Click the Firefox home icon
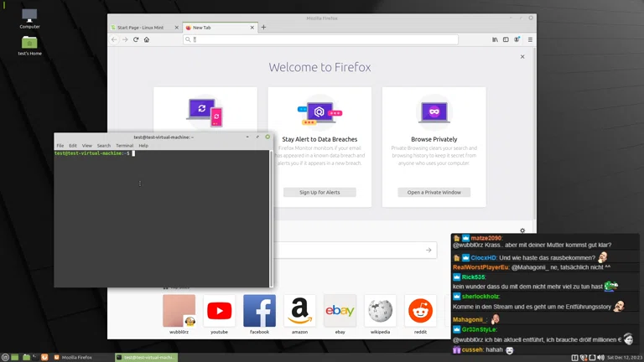 [x=147, y=39]
